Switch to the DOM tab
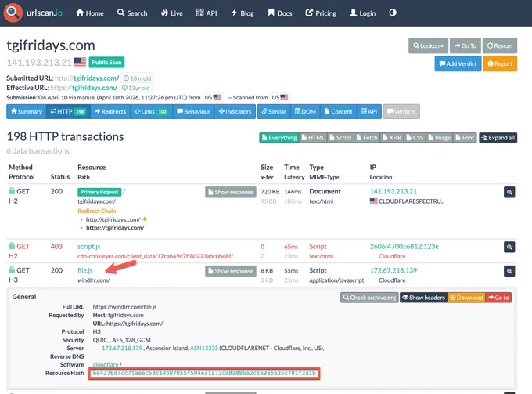The height and width of the screenshot is (394, 532). 305,111
